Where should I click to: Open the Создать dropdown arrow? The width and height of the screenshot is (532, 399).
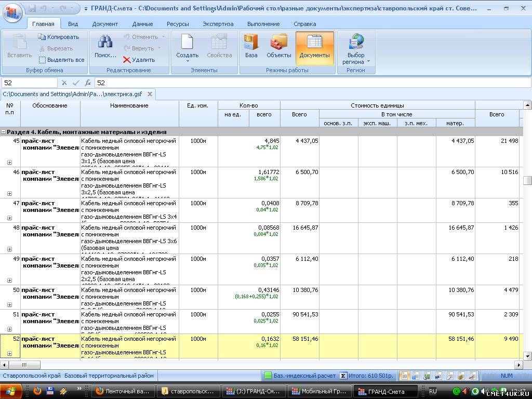click(187, 61)
